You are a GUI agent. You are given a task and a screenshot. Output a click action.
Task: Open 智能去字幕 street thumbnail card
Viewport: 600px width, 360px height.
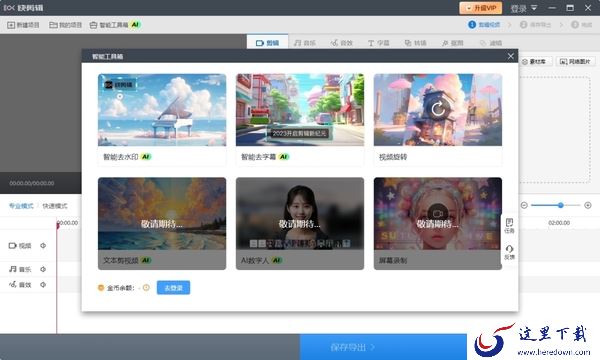300,110
